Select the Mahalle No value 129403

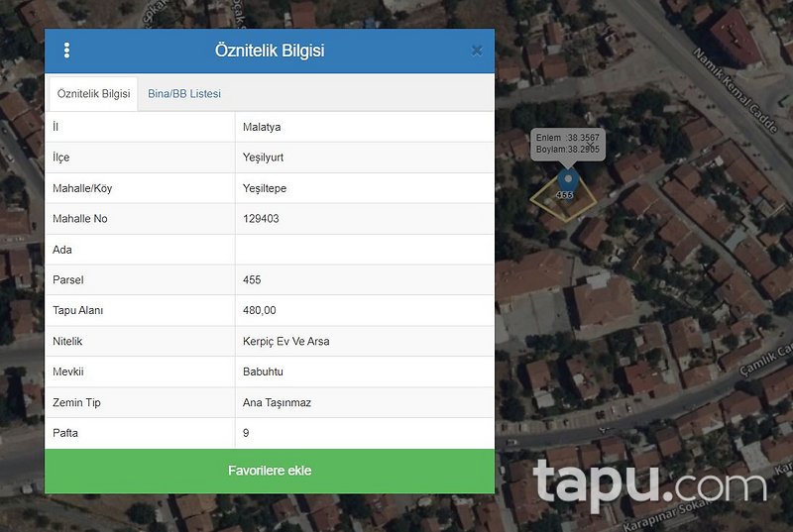click(x=261, y=219)
